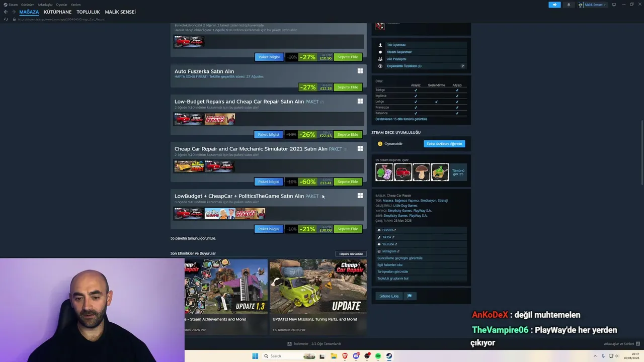The width and height of the screenshot is (644, 362).
Task: Open the Steam notifications bell
Action: point(569,5)
